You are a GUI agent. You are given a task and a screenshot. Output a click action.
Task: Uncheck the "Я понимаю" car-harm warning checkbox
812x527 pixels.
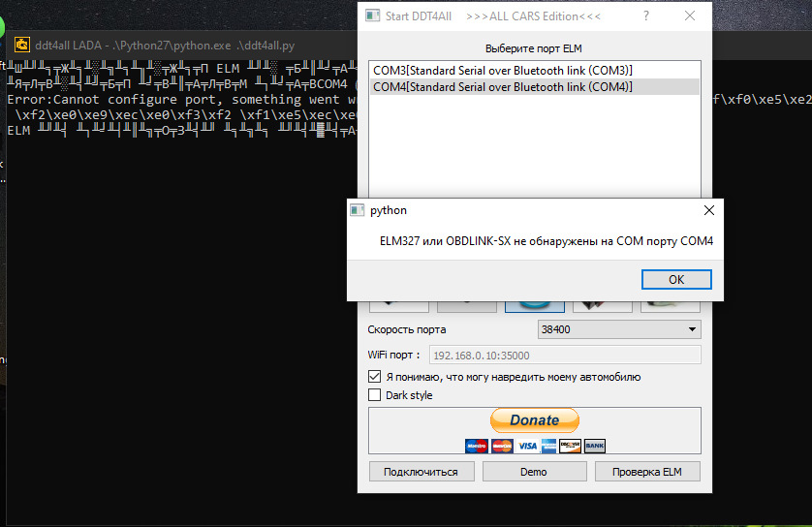(375, 377)
